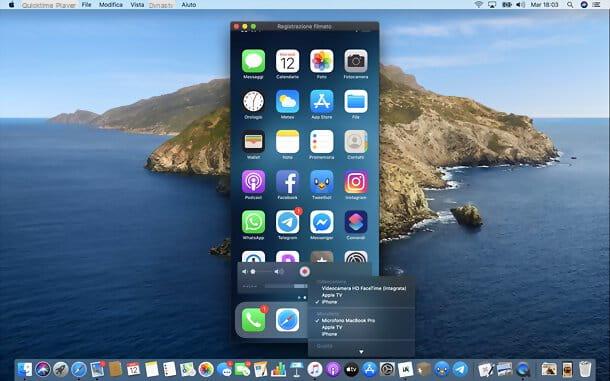The width and height of the screenshot is (610, 381).
Task: Click the clock showing Mar 18:03
Action: [x=544, y=5]
